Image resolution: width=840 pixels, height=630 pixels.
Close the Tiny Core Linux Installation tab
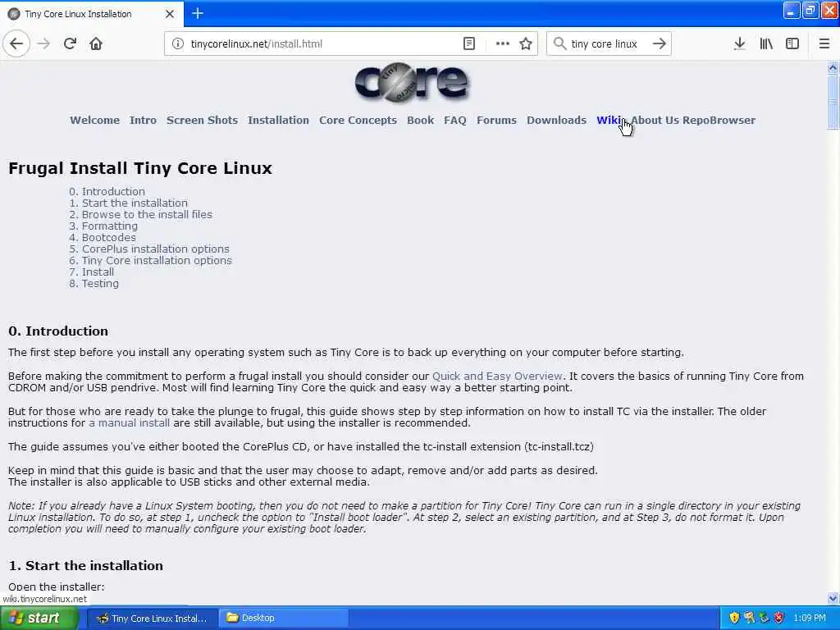(x=170, y=14)
